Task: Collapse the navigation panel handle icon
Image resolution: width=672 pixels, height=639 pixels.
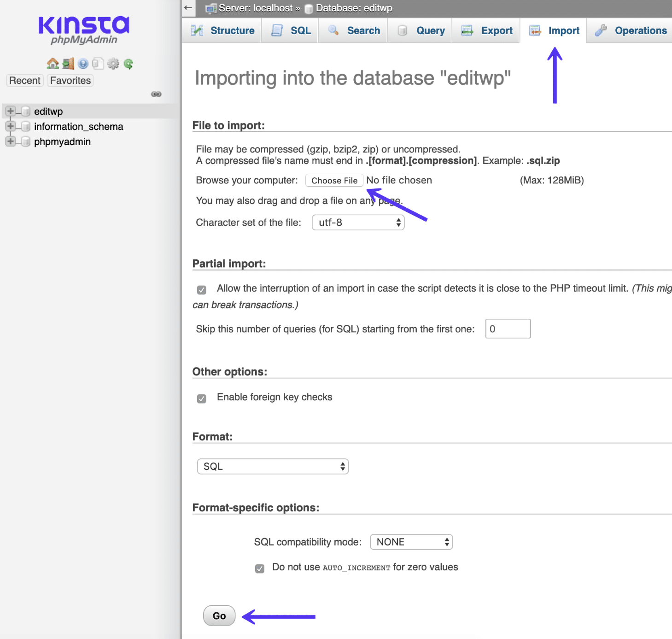Action: pyautogui.click(x=156, y=94)
